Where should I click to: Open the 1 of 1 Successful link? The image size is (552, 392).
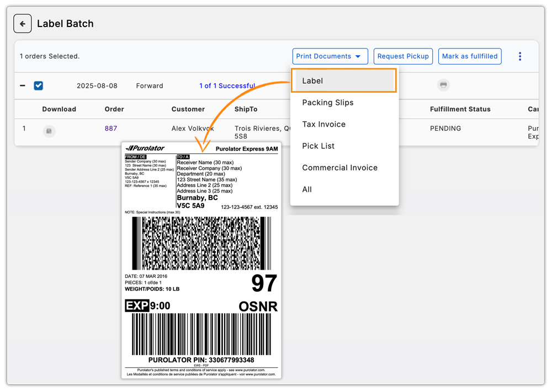point(227,85)
